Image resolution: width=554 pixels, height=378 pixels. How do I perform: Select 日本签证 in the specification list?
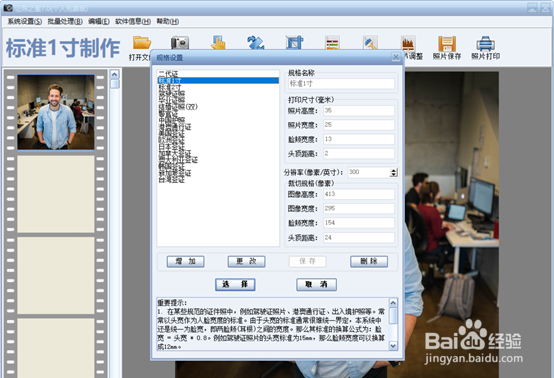[x=218, y=146]
